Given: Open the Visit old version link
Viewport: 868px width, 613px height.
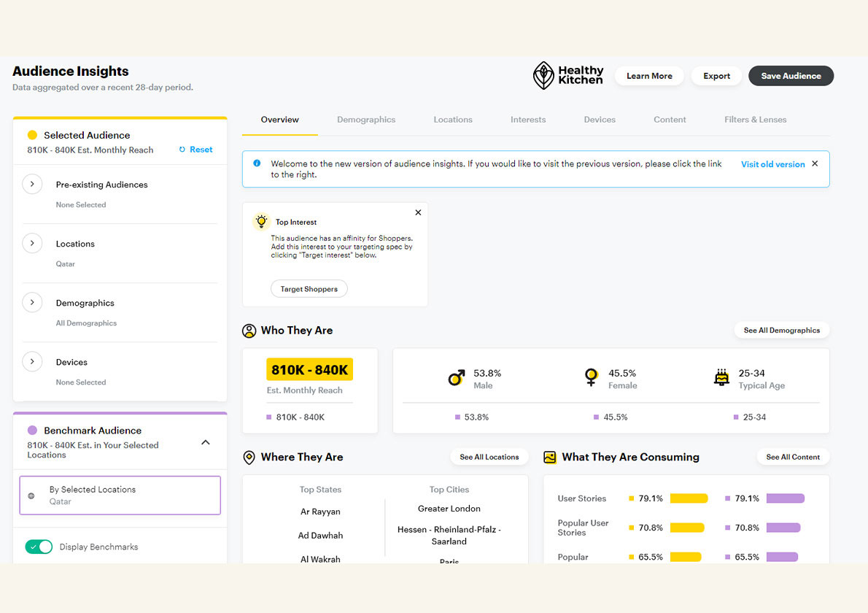Looking at the screenshot, I should (772, 164).
